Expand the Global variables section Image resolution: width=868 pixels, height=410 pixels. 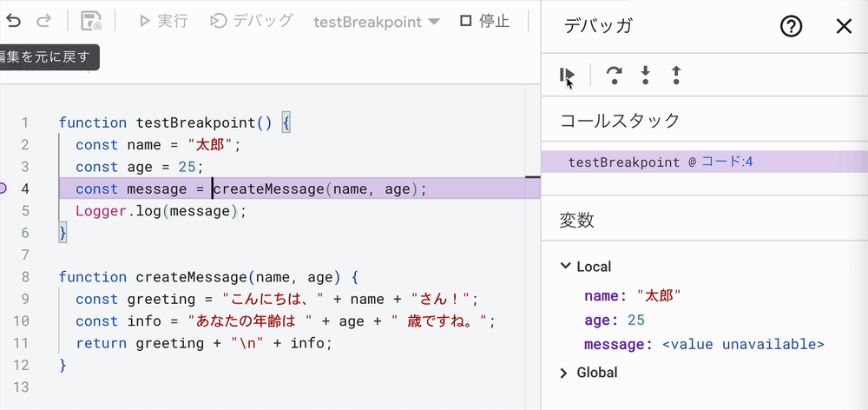coord(564,374)
